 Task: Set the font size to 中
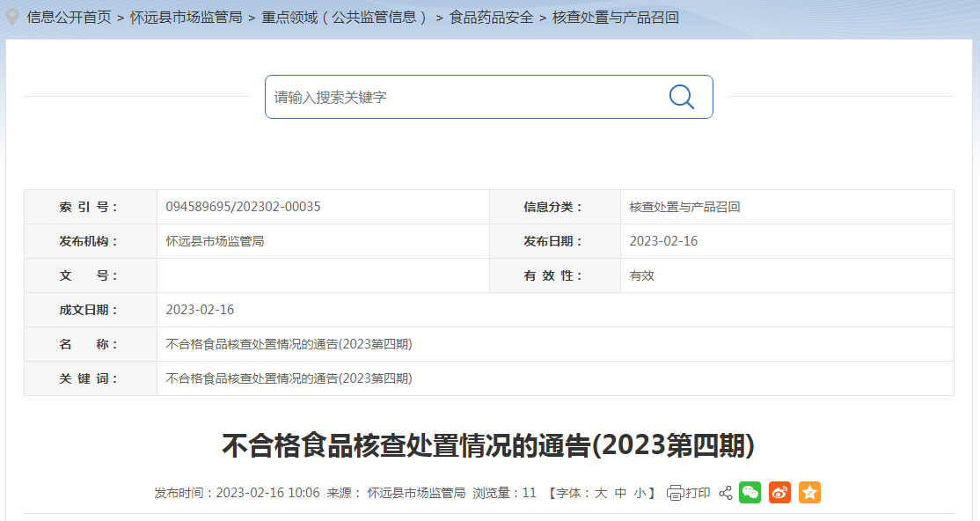coord(620,494)
